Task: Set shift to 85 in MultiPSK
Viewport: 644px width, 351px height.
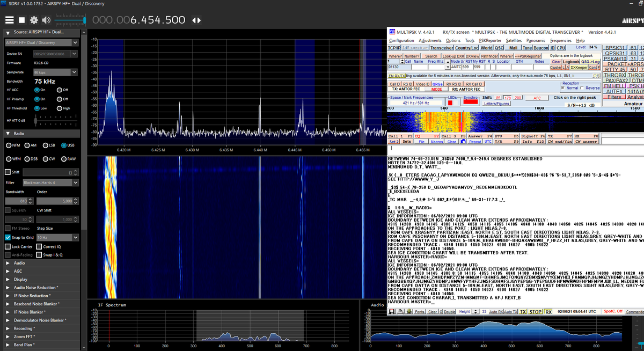Action: point(497,98)
